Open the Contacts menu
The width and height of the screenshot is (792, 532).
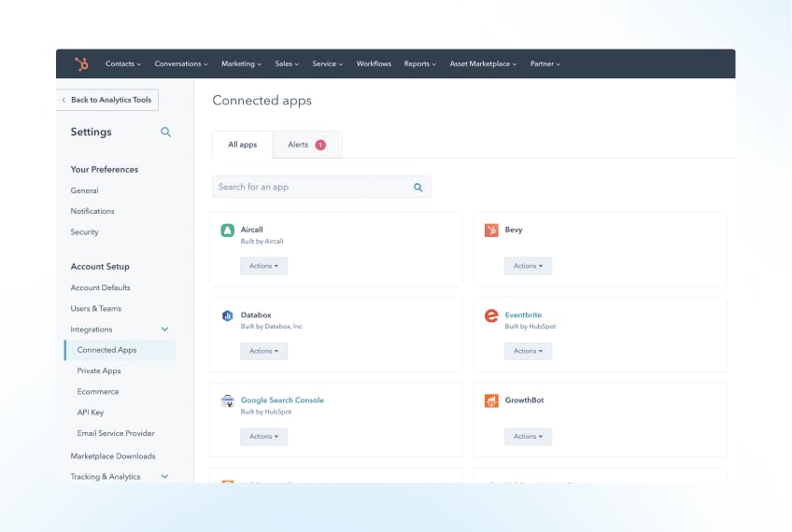pos(123,63)
